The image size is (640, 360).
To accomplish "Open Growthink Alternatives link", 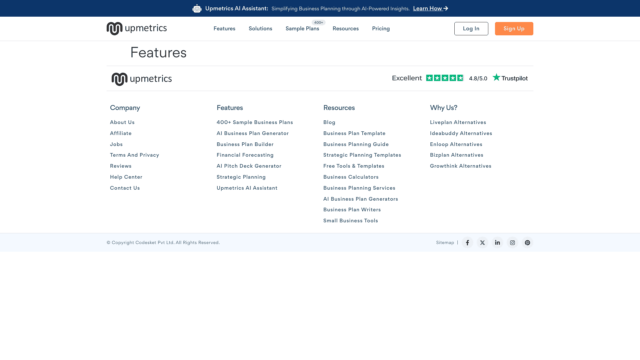I will (x=460, y=166).
